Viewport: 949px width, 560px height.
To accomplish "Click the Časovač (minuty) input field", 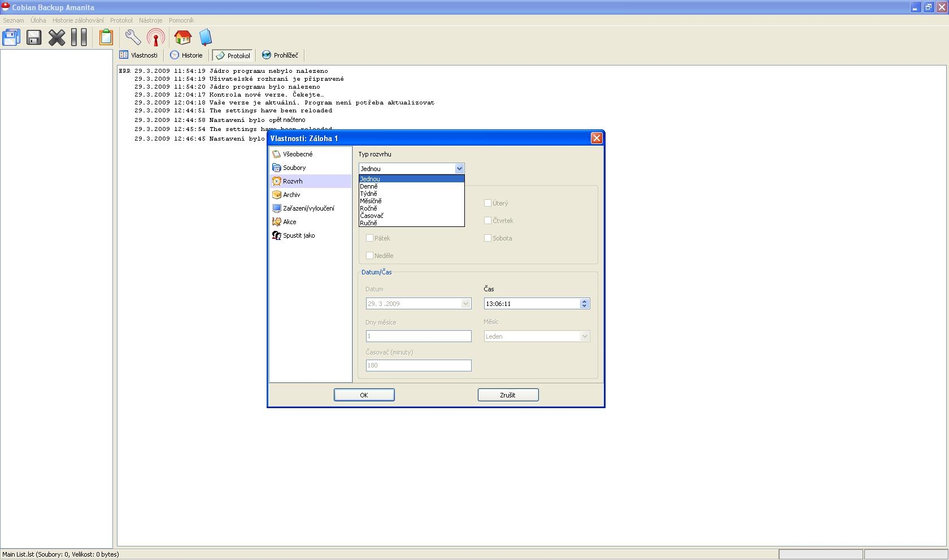I will coord(419,365).
